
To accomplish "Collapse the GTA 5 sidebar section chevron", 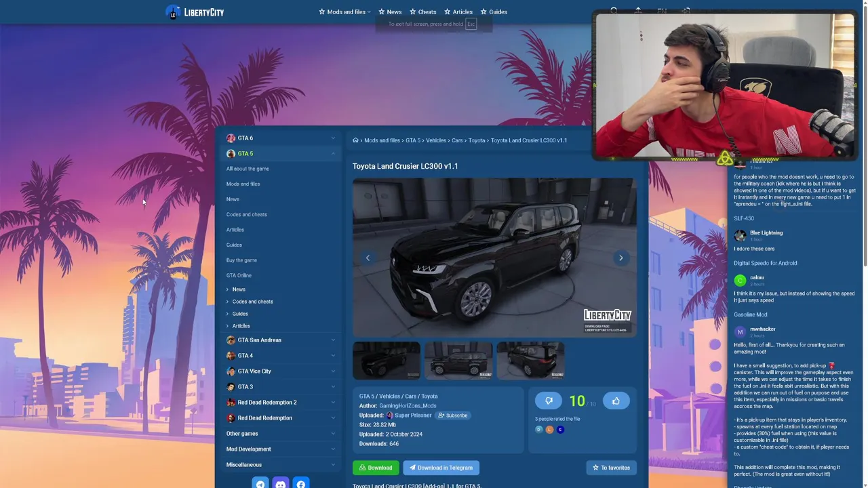I will (x=333, y=154).
